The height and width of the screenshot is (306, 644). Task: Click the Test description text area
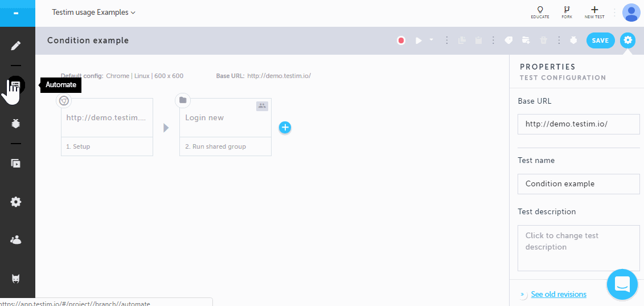pos(579,248)
